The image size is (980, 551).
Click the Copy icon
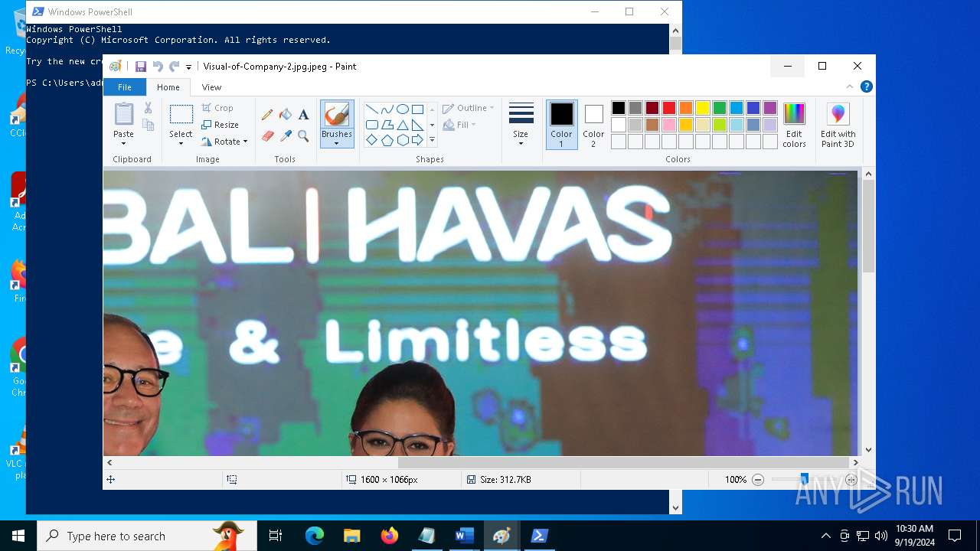(148, 125)
